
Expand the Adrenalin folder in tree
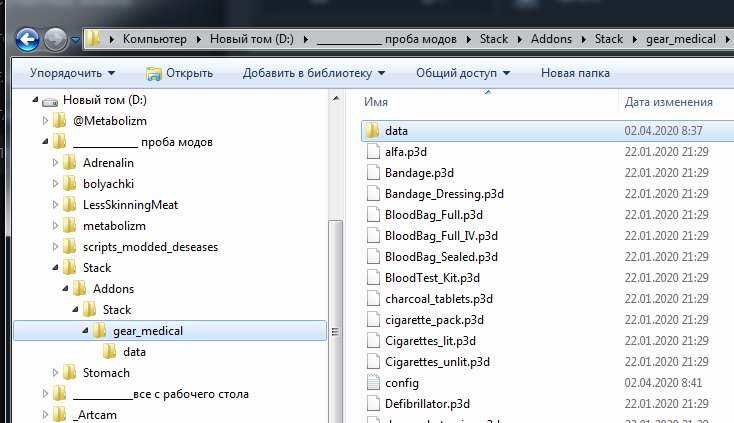coord(55,162)
